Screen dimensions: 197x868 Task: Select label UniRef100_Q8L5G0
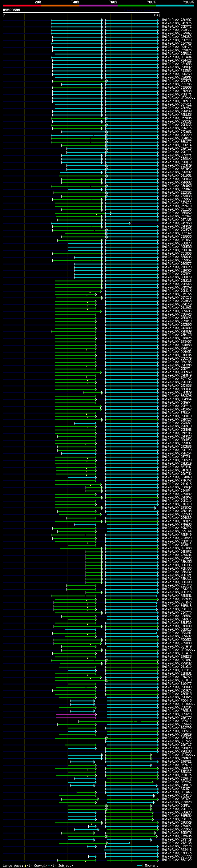click(x=177, y=372)
